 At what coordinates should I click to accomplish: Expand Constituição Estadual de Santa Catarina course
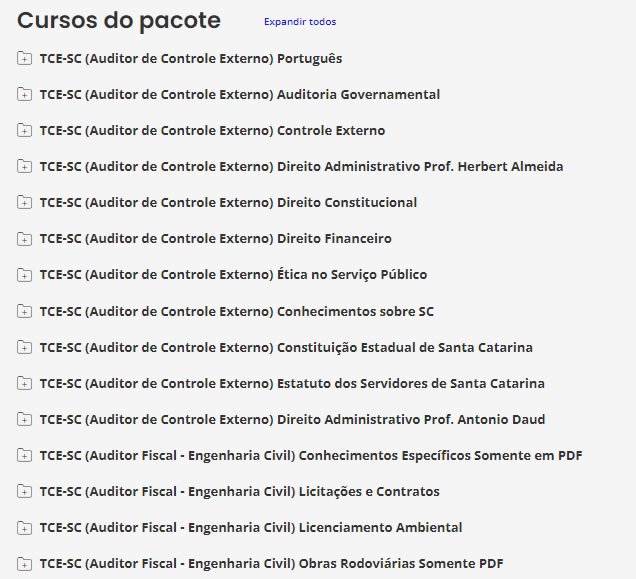pyautogui.click(x=286, y=347)
